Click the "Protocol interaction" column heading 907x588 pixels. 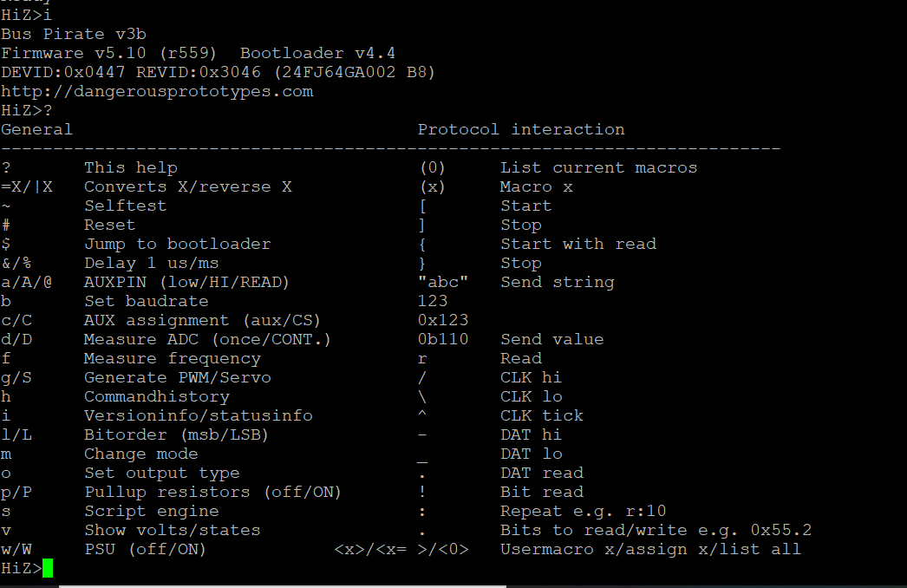(521, 129)
